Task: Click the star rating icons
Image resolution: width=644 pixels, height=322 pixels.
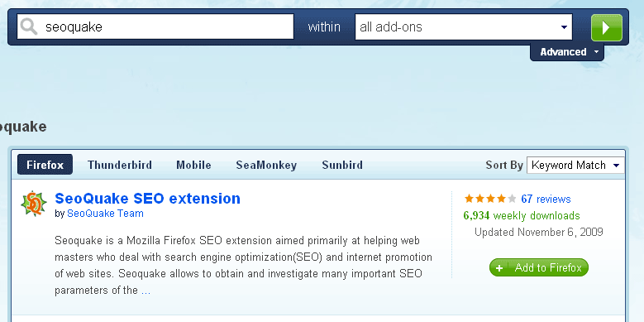Action: click(x=490, y=199)
